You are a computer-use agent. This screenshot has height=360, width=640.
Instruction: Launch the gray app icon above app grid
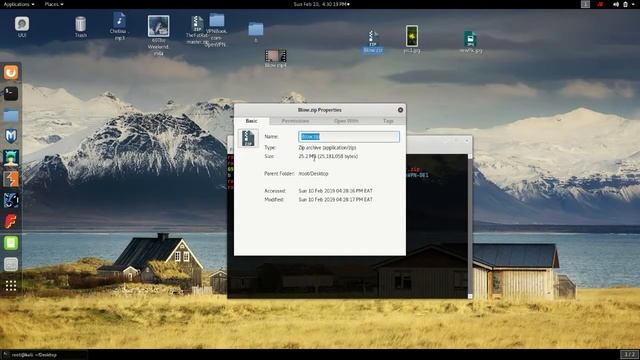(x=11, y=264)
